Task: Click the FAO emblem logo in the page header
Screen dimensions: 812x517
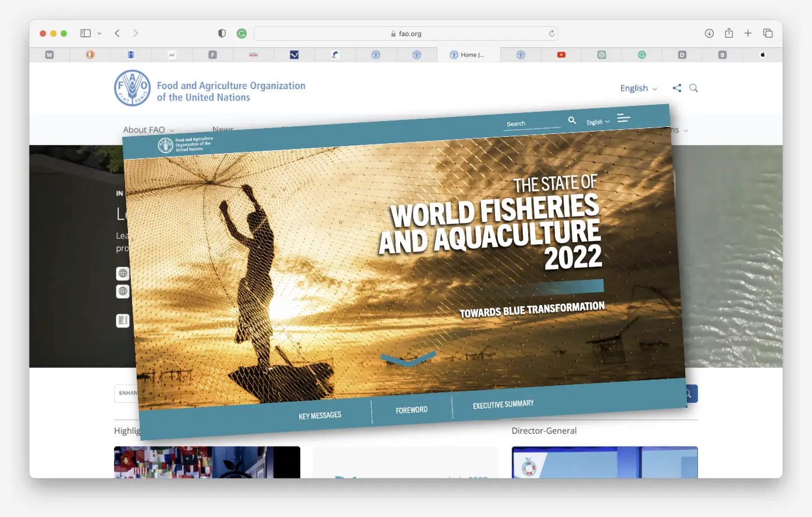Action: pyautogui.click(x=133, y=88)
